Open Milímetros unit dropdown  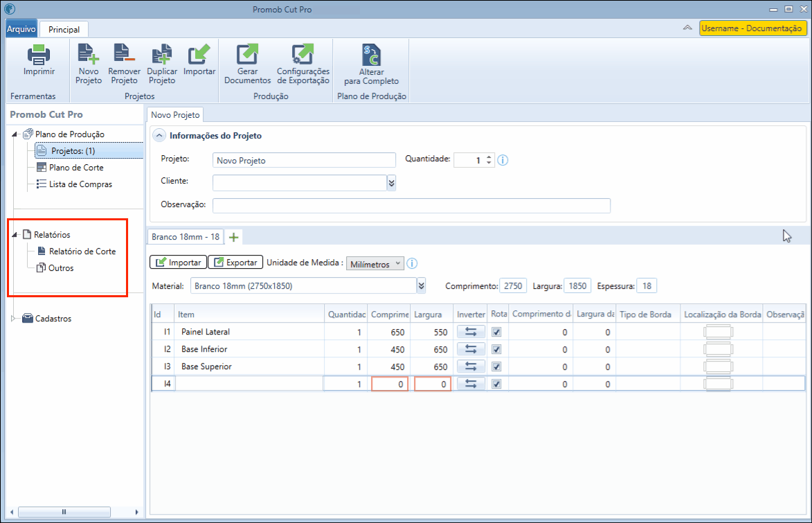coord(375,264)
